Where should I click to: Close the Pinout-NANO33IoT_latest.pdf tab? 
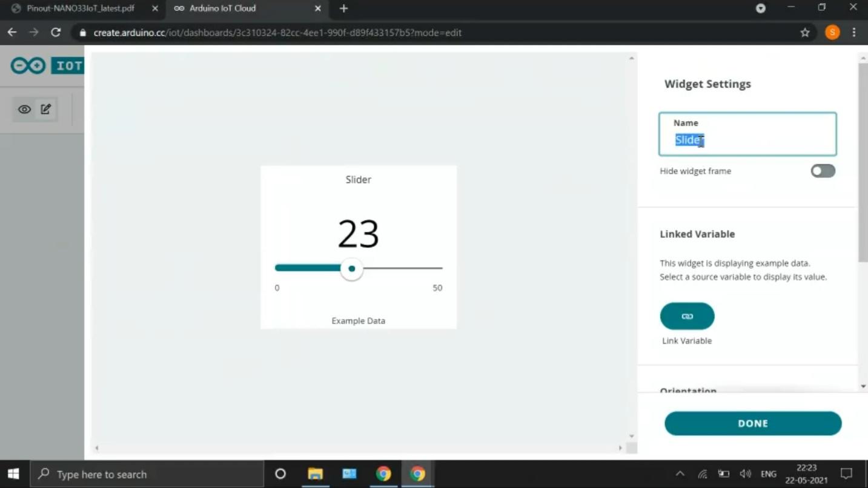pos(155,8)
